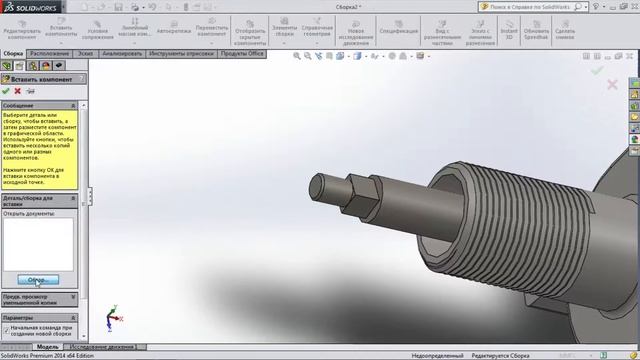This screenshot has height=360, width=640.
Task: Open Reference Geometry (Справочная геометрия)
Action: [317, 28]
